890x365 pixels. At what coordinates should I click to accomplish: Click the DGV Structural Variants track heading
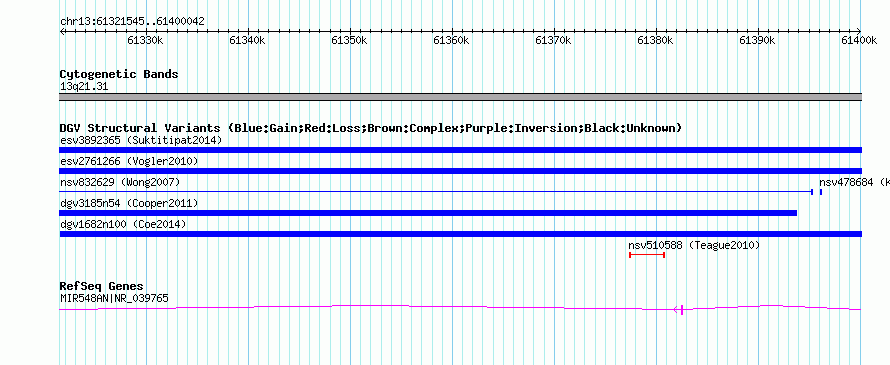click(371, 128)
